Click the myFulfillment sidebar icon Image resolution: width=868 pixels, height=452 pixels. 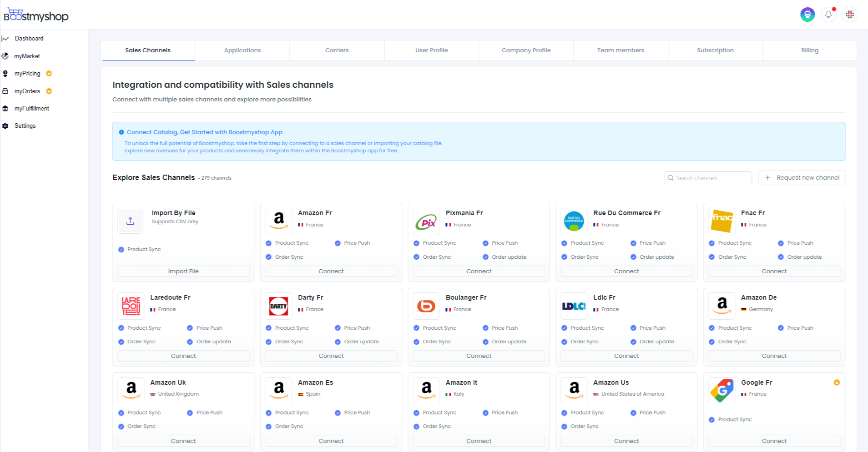[5, 108]
